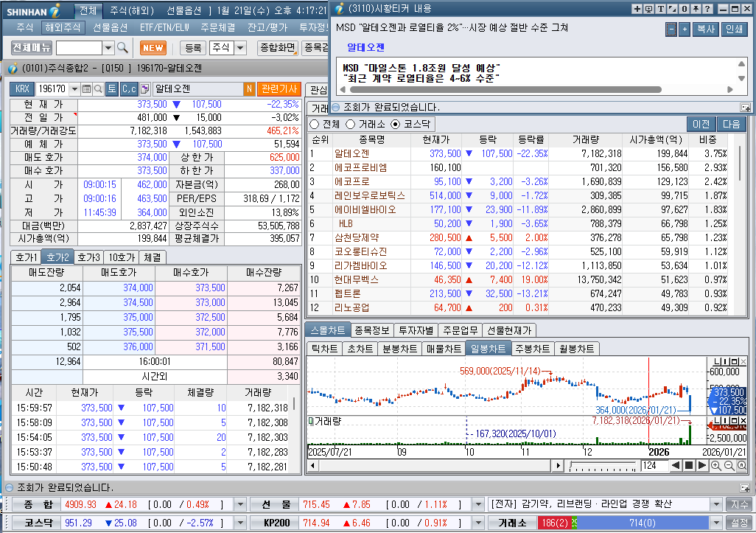Open the 종합 index row dropdown
The image size is (756, 533).
click(240, 504)
